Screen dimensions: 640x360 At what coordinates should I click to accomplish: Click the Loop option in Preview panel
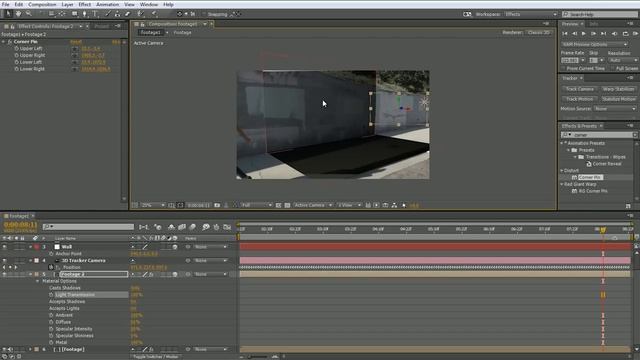click(625, 33)
